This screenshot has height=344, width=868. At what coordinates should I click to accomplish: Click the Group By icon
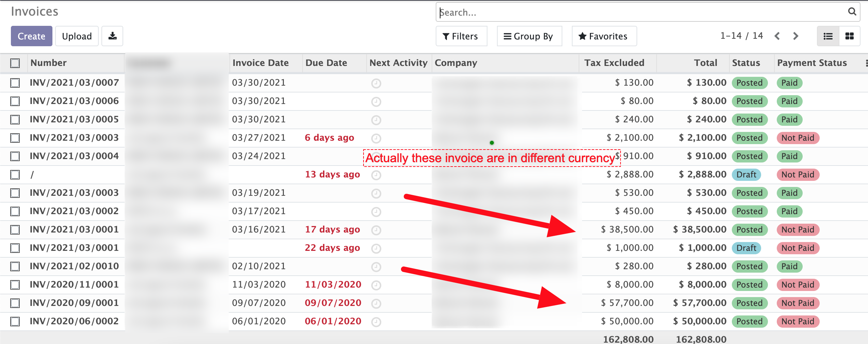[x=507, y=36]
